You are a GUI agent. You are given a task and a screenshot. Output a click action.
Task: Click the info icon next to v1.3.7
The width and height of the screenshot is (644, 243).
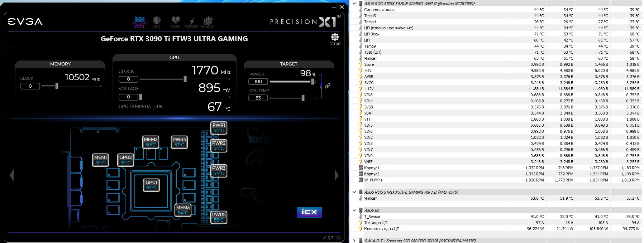[338, 238]
